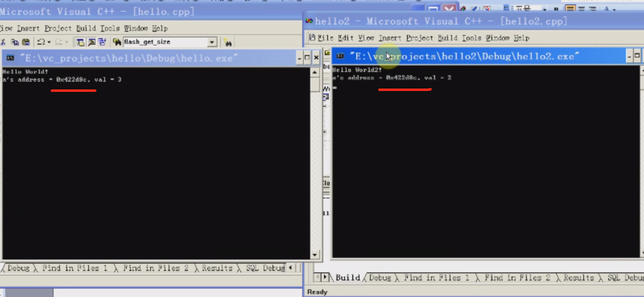The image size is (644, 297).
Task: Open Insert menu in hello2 window
Action: pyautogui.click(x=390, y=38)
